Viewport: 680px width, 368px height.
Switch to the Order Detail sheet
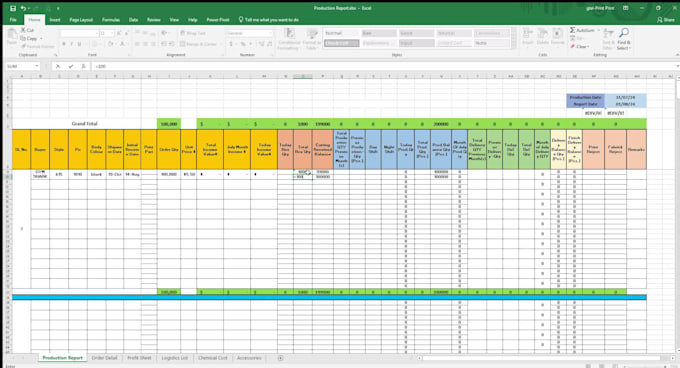tap(105, 358)
